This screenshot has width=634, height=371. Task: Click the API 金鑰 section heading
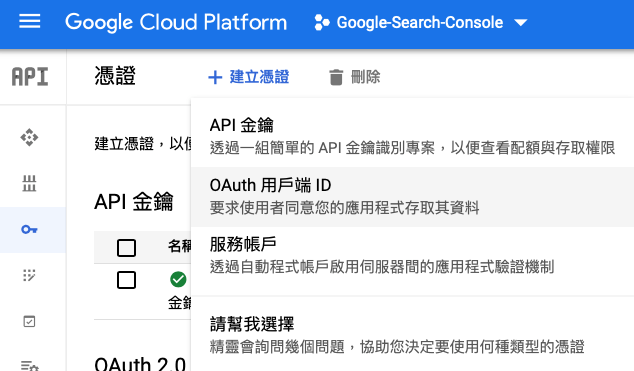134,201
